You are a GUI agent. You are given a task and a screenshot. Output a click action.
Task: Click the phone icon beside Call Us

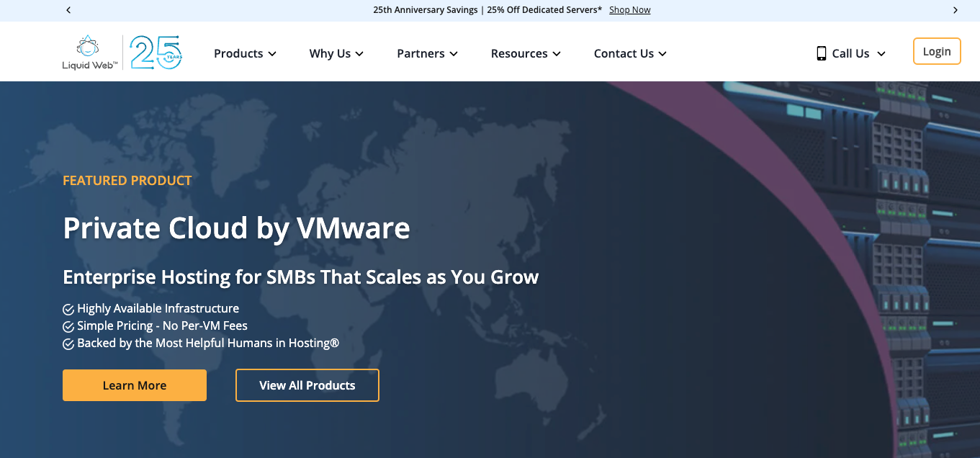[821, 53]
